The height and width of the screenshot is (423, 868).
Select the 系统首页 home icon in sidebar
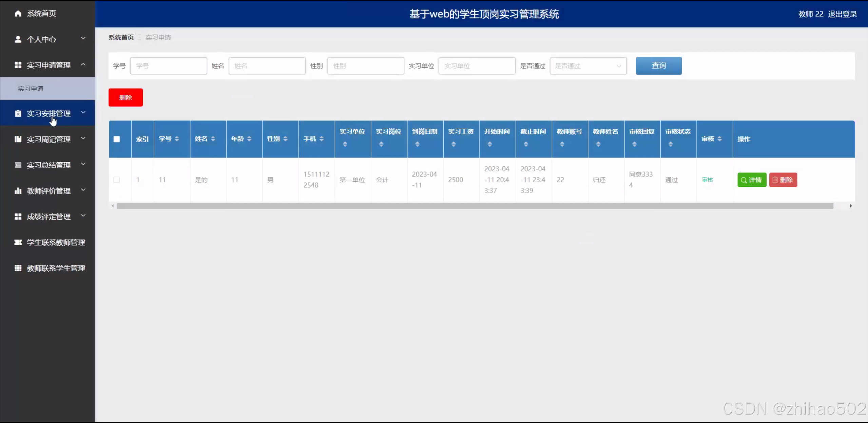(x=18, y=14)
